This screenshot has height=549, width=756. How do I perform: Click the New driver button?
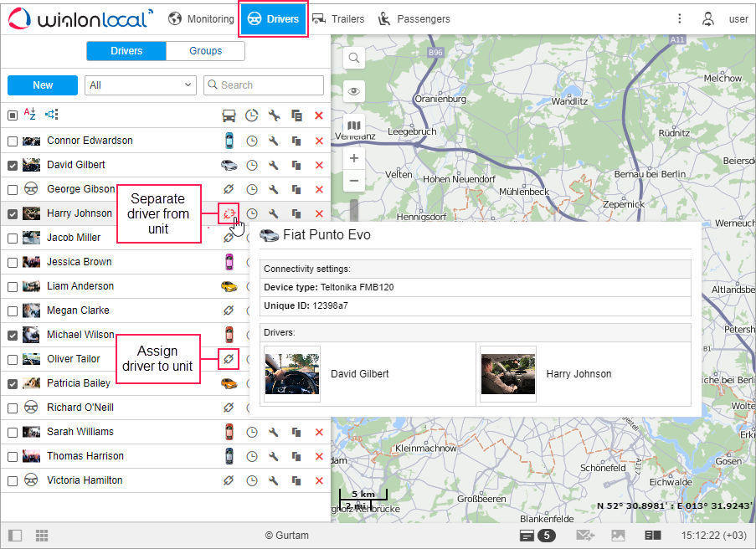point(43,85)
